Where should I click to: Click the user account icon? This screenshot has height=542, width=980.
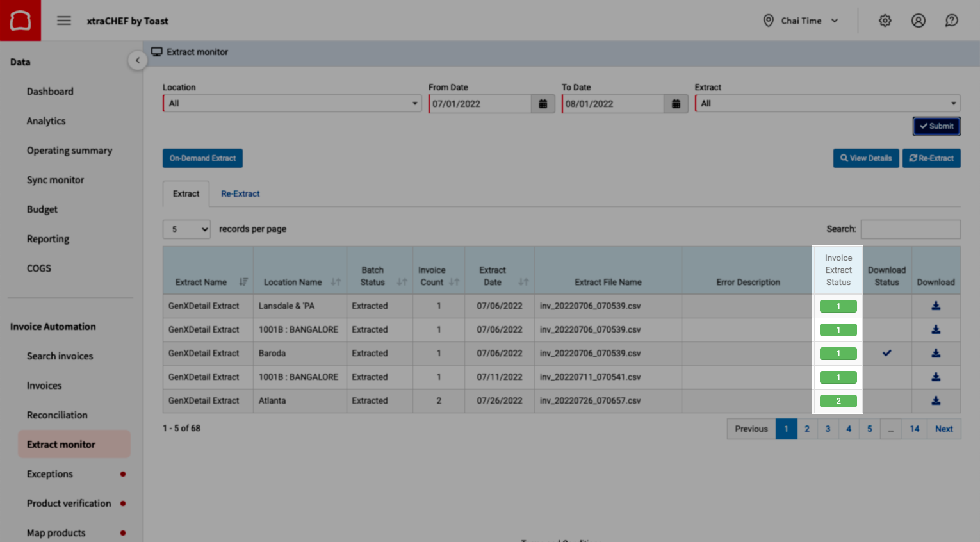[x=918, y=20]
